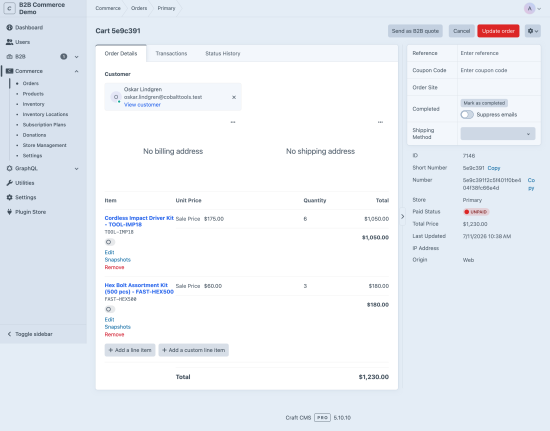Copy the full order Number

(x=531, y=184)
